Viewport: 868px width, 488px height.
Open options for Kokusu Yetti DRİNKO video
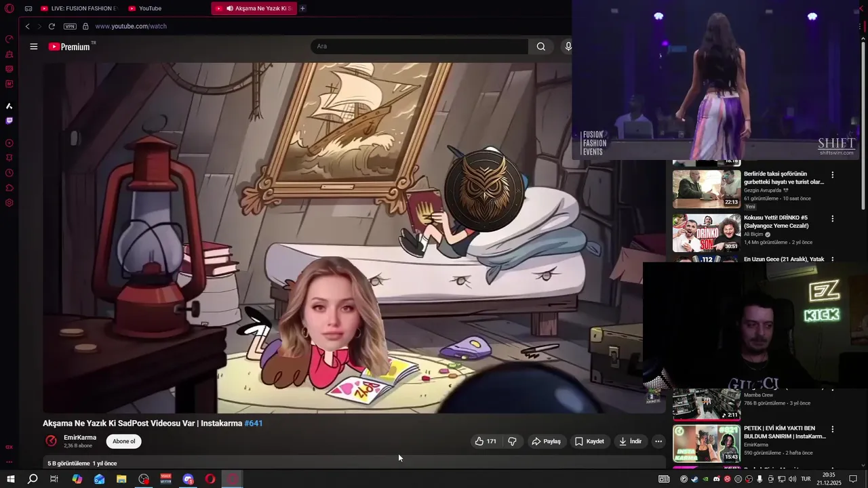pyautogui.click(x=832, y=219)
